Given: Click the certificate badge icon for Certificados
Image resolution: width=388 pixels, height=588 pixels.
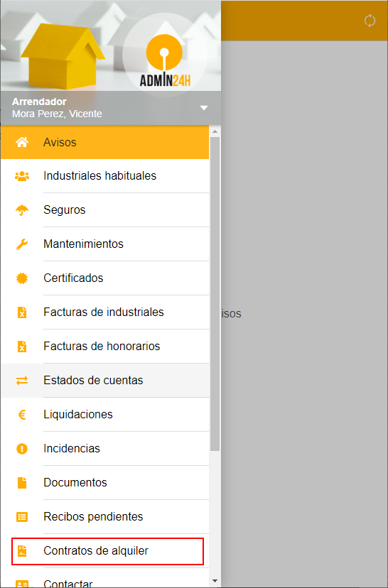Looking at the screenshot, I should click(x=22, y=278).
